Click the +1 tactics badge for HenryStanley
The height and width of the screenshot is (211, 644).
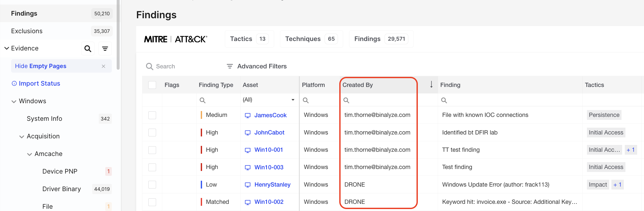tap(617, 185)
